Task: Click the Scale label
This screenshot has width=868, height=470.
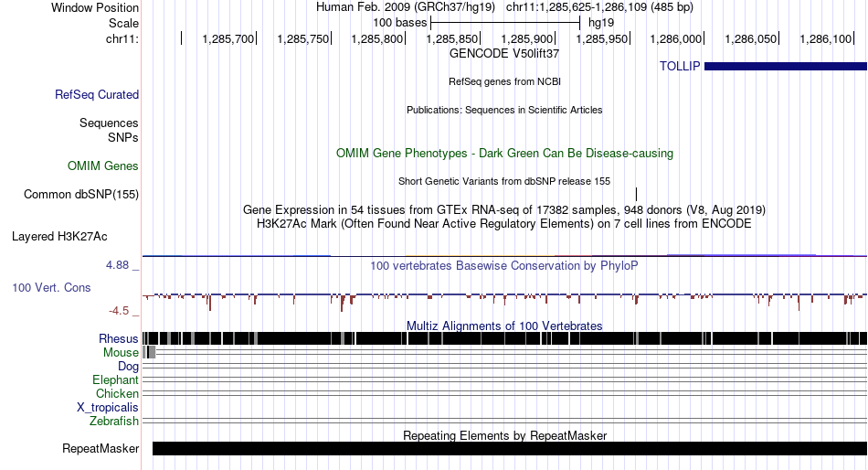Action: click(123, 23)
